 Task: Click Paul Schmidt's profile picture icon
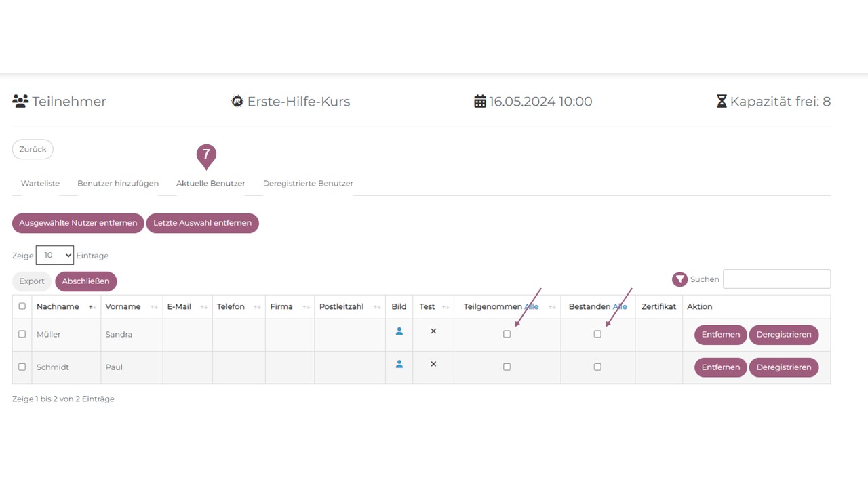[399, 364]
